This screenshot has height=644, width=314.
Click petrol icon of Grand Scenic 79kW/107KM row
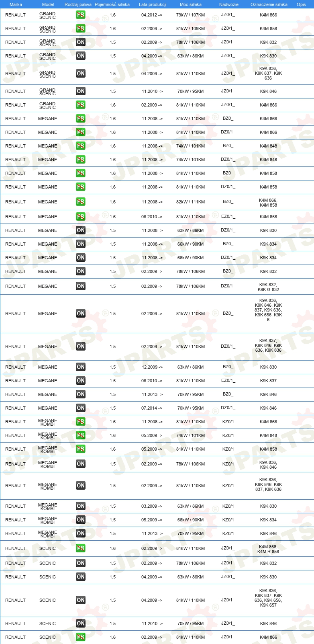(x=81, y=15)
